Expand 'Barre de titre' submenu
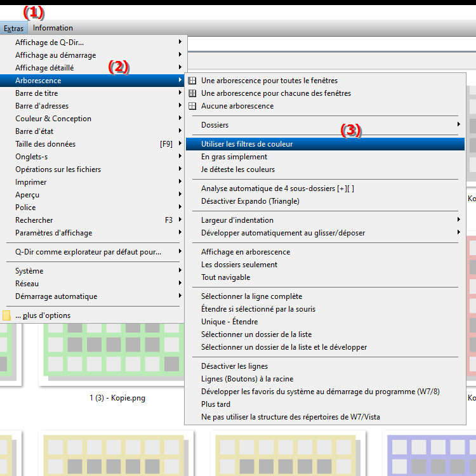 pos(92,93)
